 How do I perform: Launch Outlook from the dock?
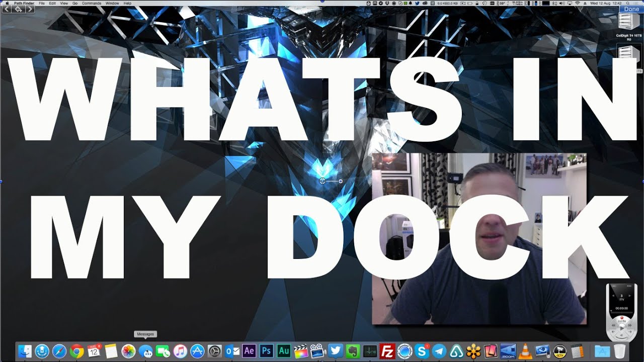click(232, 351)
